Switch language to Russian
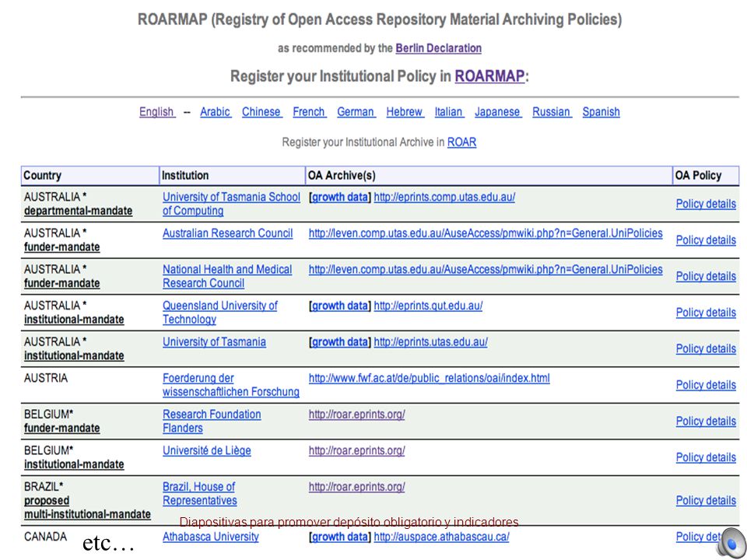This screenshot has width=747, height=560. pyautogui.click(x=552, y=112)
